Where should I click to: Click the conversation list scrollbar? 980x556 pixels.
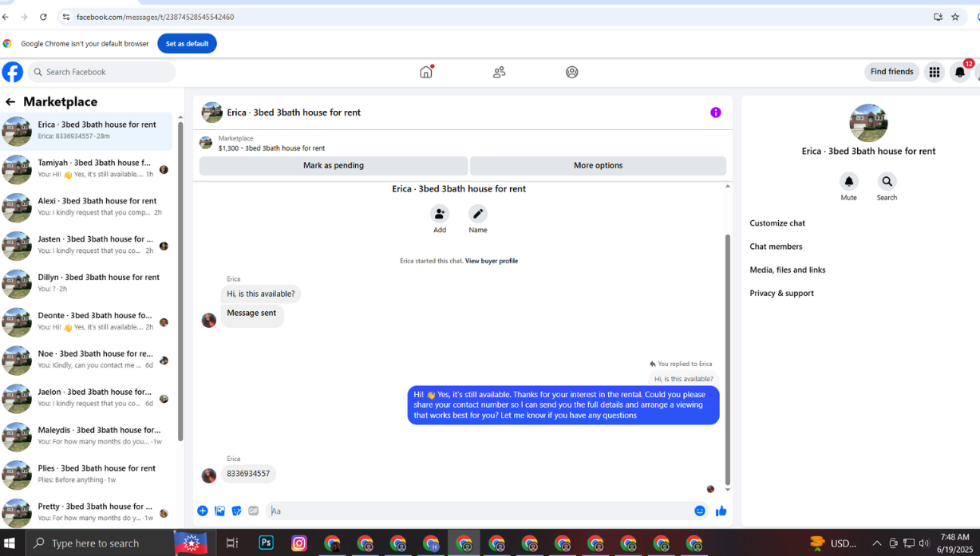(x=180, y=281)
